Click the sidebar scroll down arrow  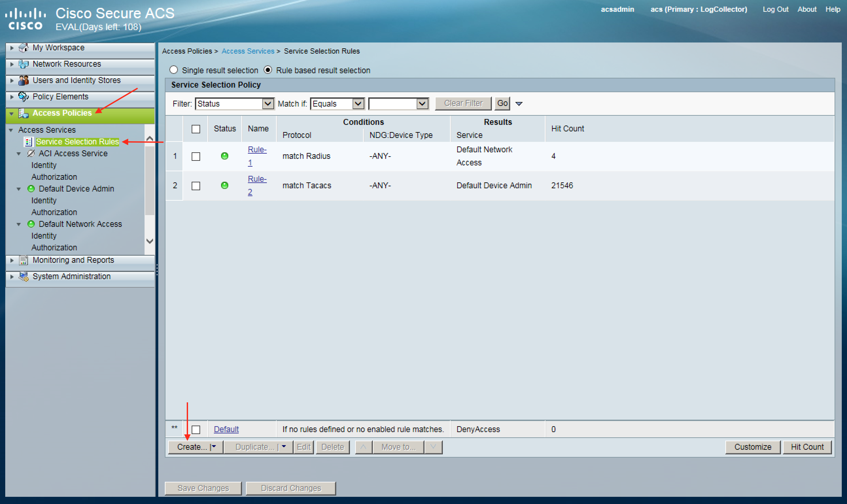[x=149, y=241]
